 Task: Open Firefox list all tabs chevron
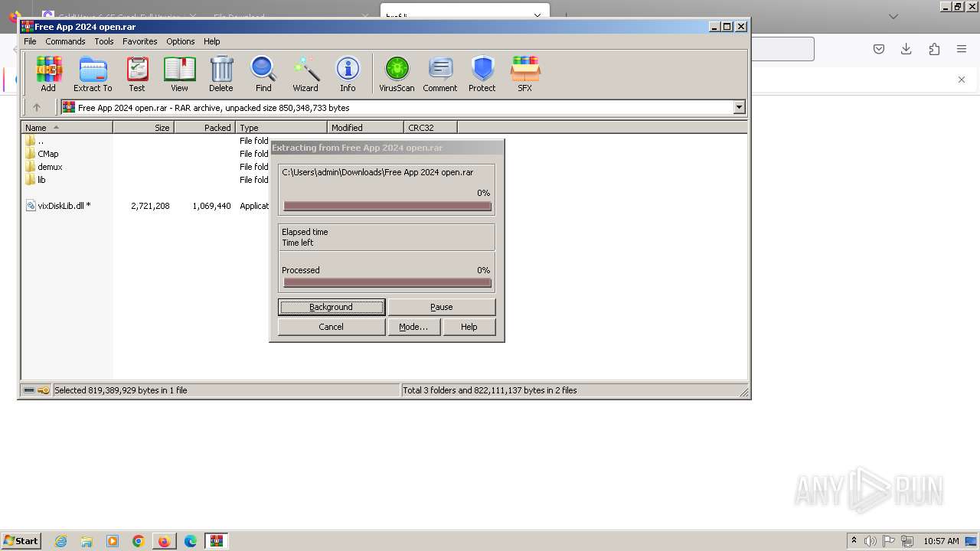(893, 16)
